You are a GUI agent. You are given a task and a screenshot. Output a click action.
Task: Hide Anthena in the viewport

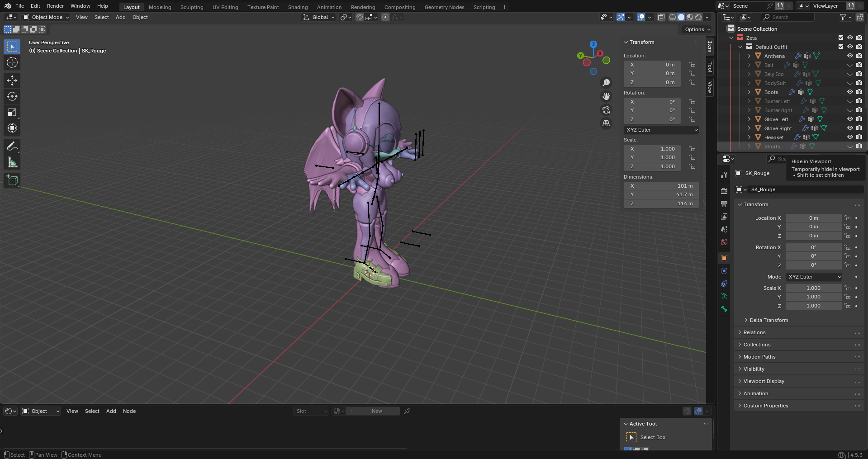(850, 56)
